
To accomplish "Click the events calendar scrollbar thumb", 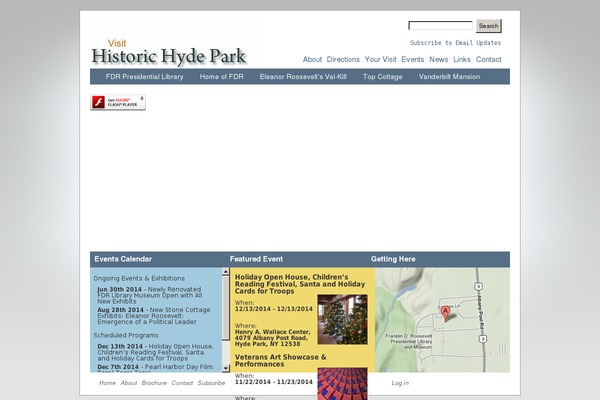I will coord(226,307).
